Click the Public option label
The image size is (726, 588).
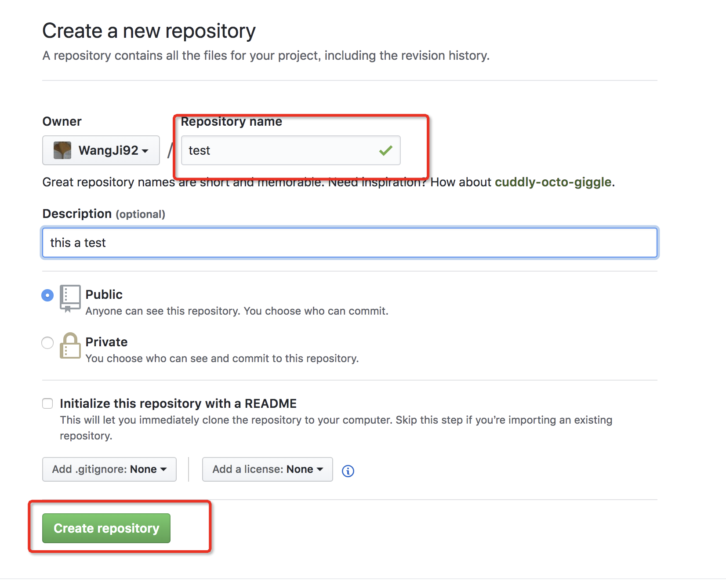pyautogui.click(x=104, y=294)
